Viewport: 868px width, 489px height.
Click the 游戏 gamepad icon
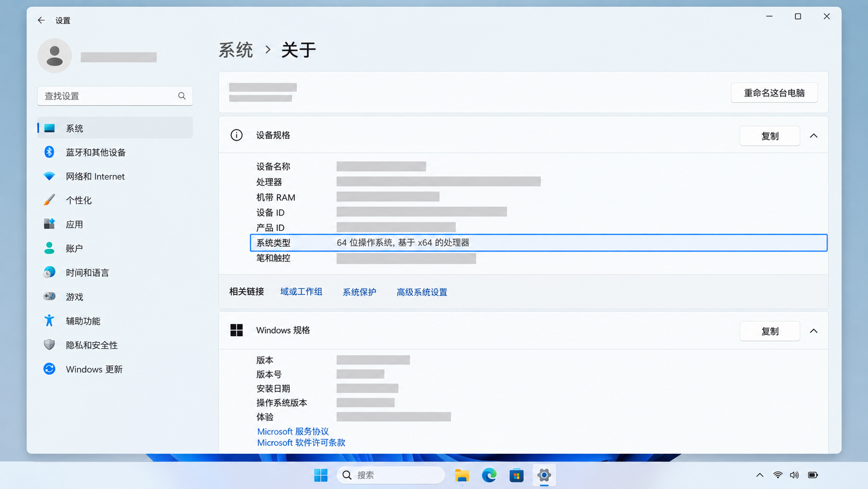pyautogui.click(x=49, y=296)
